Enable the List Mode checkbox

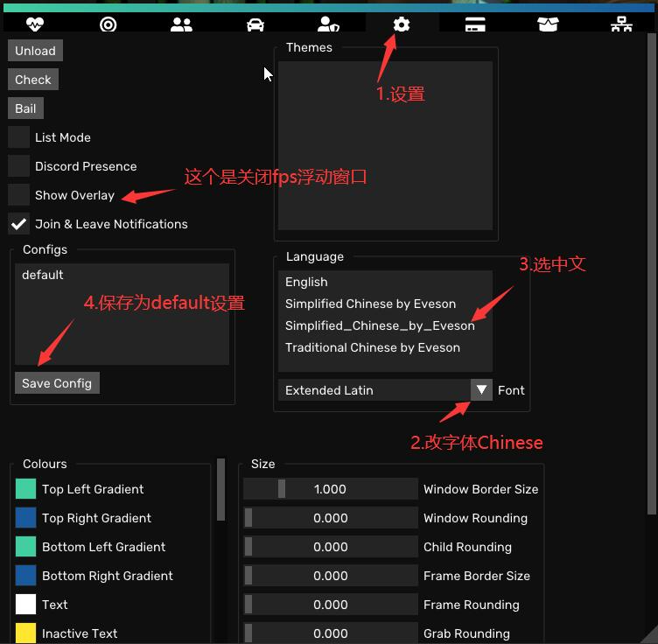19,137
